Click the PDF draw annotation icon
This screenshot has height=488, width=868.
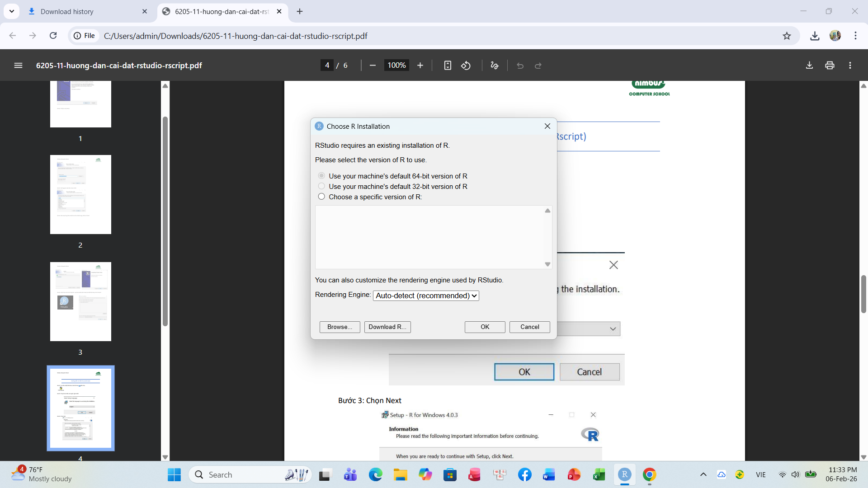(494, 66)
